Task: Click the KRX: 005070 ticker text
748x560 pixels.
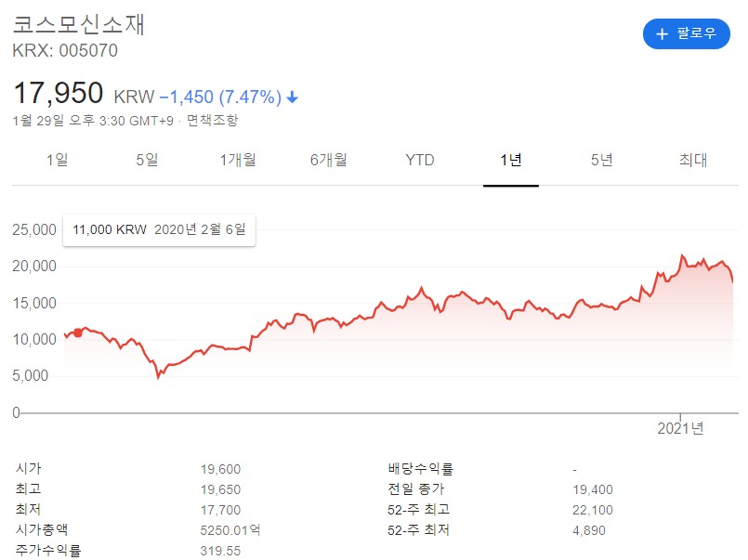Action: [65, 50]
